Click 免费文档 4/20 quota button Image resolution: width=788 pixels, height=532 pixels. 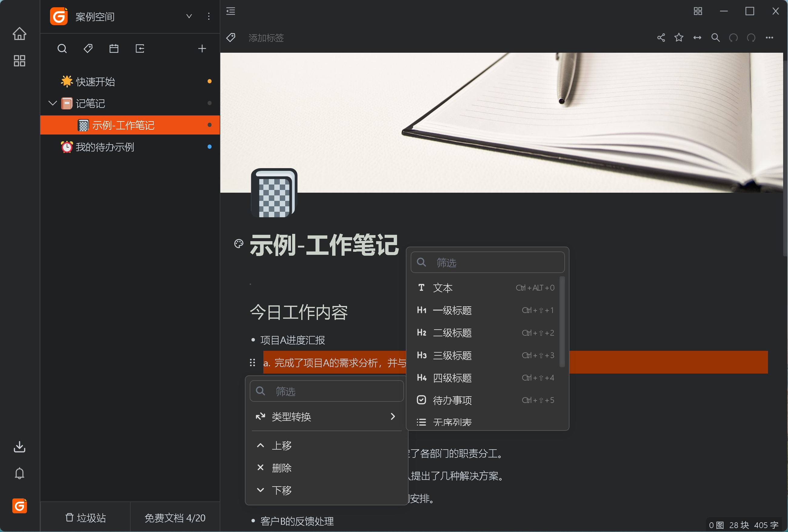175,517
